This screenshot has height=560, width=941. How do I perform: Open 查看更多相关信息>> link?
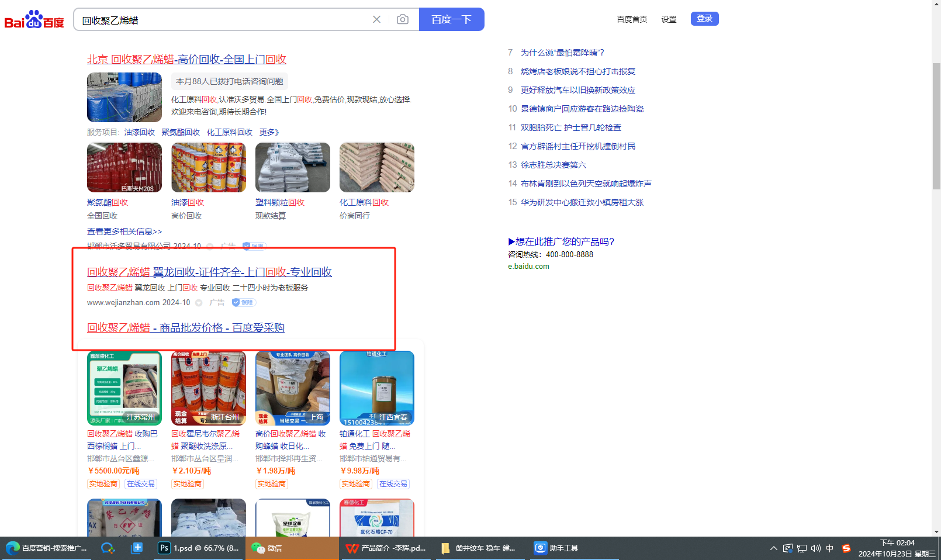[x=124, y=231]
